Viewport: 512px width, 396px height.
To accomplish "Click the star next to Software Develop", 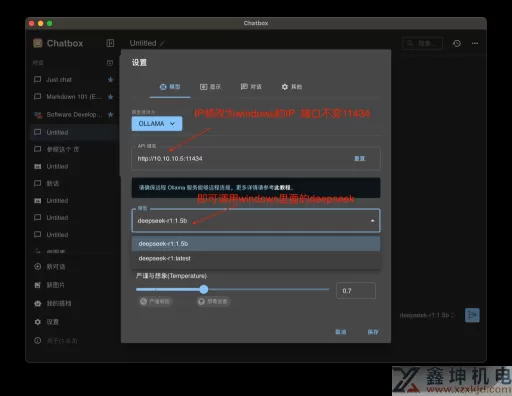I will point(110,114).
